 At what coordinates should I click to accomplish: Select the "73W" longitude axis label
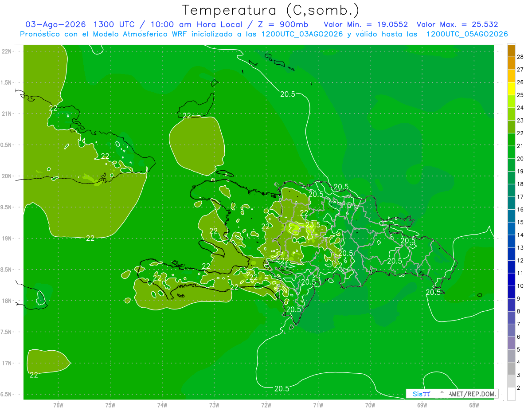tap(214, 405)
